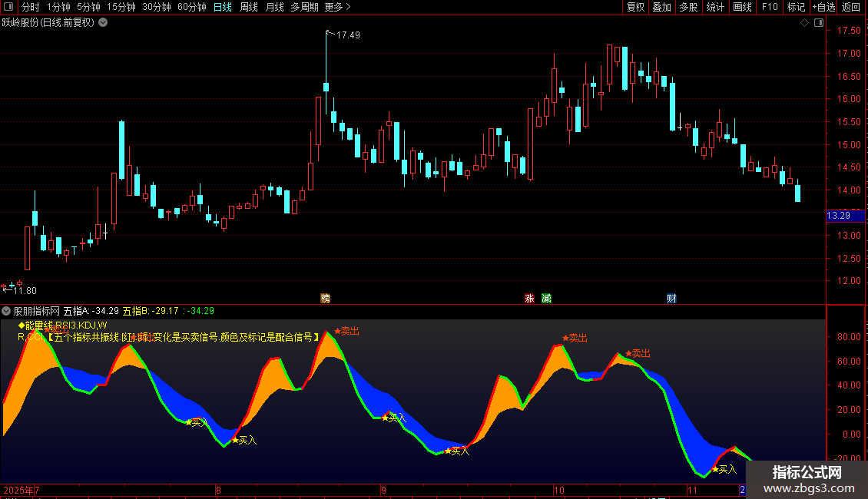868x499 pixels.
Task: Add stock with +自选 button
Action: pyautogui.click(x=823, y=7)
